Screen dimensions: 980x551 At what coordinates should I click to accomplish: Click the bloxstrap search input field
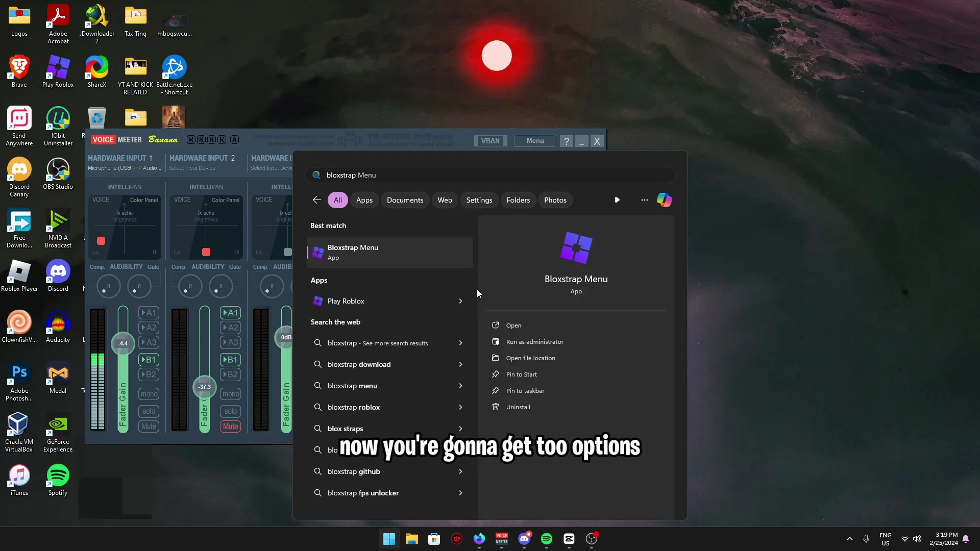(x=490, y=175)
